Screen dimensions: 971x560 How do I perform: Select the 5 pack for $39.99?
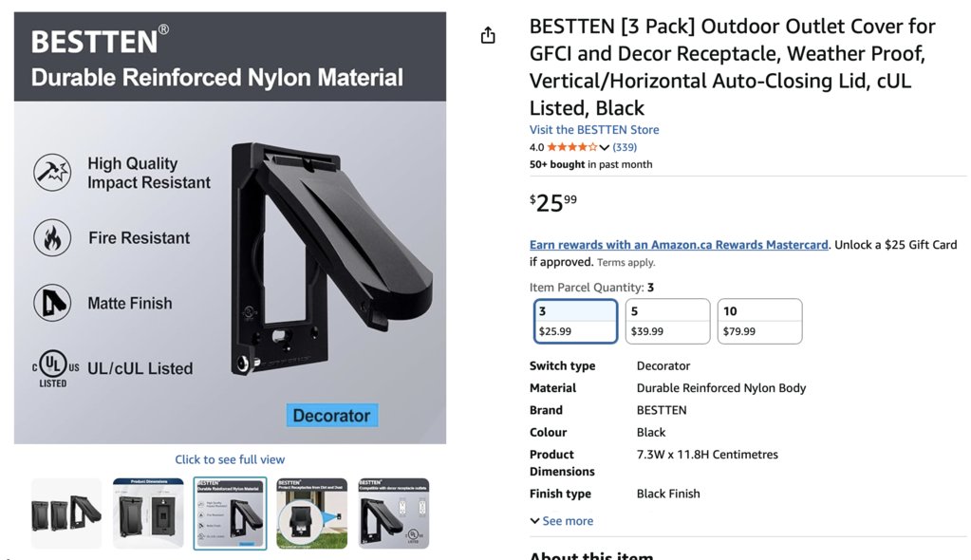[x=667, y=321]
